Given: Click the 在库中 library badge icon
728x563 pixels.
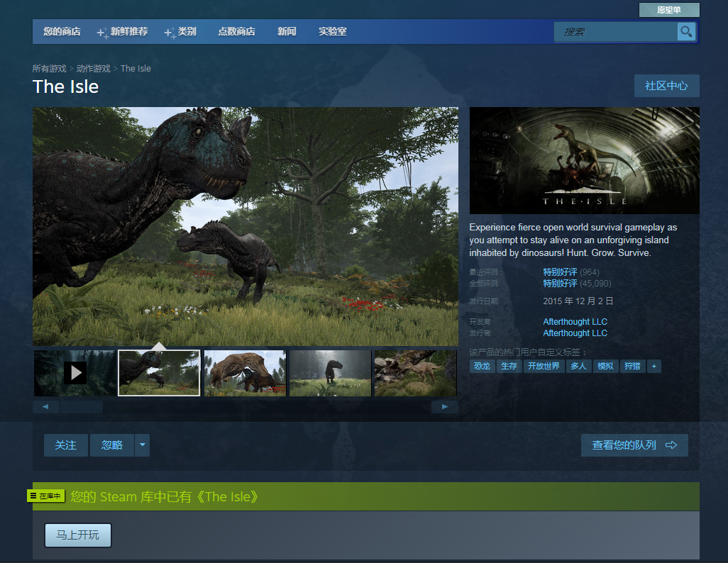Looking at the screenshot, I should [x=46, y=496].
